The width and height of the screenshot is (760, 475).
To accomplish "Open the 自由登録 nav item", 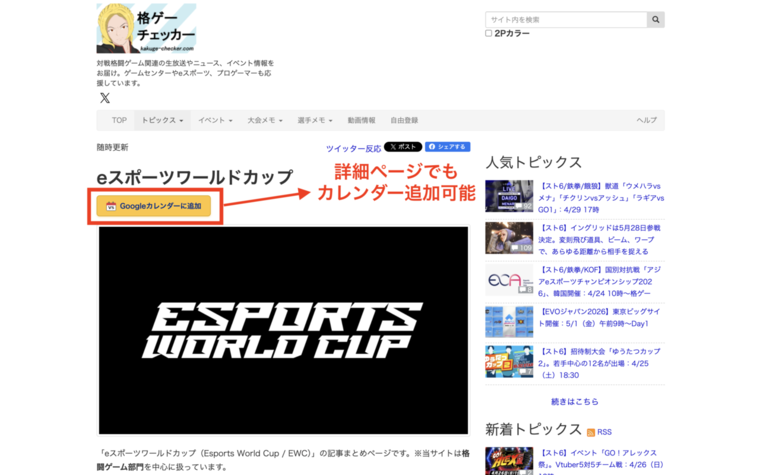I will (x=404, y=120).
